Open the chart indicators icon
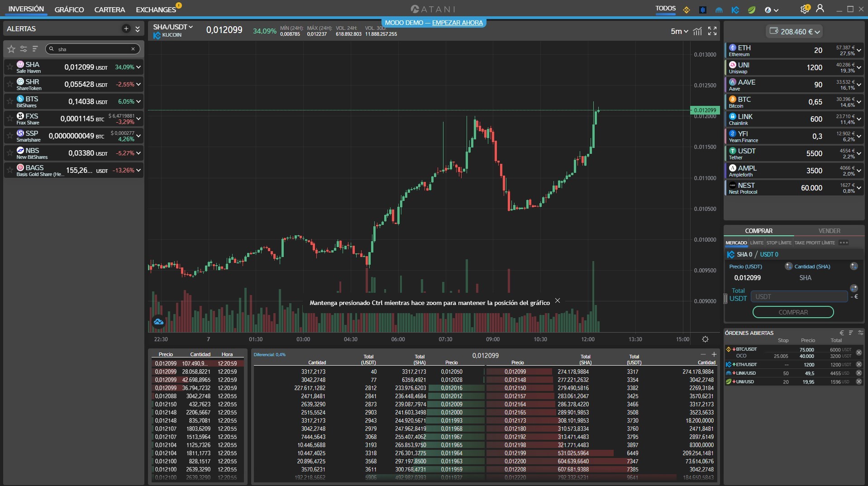Screen dimensions: 868x486 pos(698,31)
